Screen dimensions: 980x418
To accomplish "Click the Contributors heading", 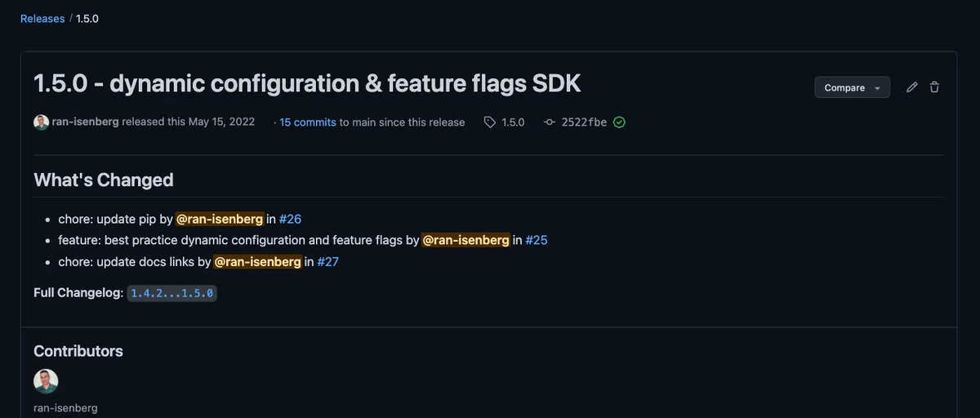I will point(78,351).
